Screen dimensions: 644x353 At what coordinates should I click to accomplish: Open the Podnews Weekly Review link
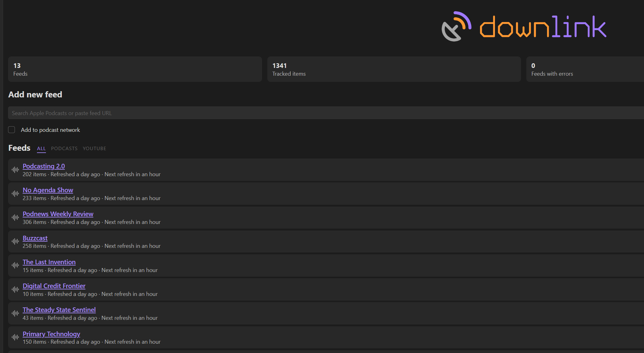58,214
